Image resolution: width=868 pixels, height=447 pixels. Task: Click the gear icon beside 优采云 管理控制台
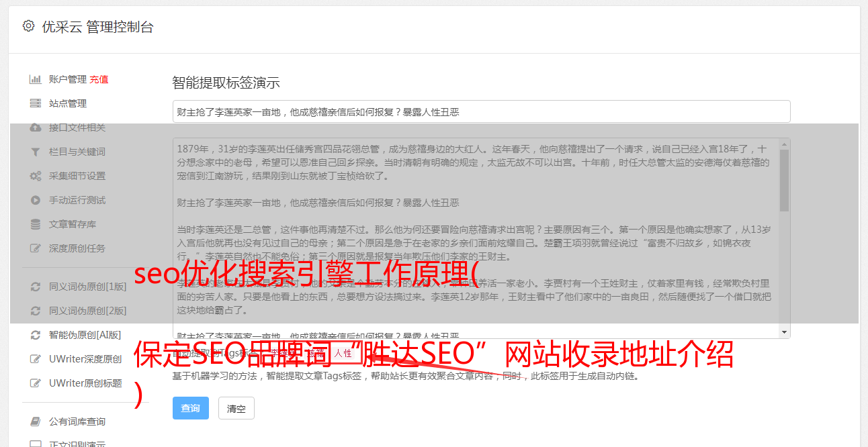point(28,26)
